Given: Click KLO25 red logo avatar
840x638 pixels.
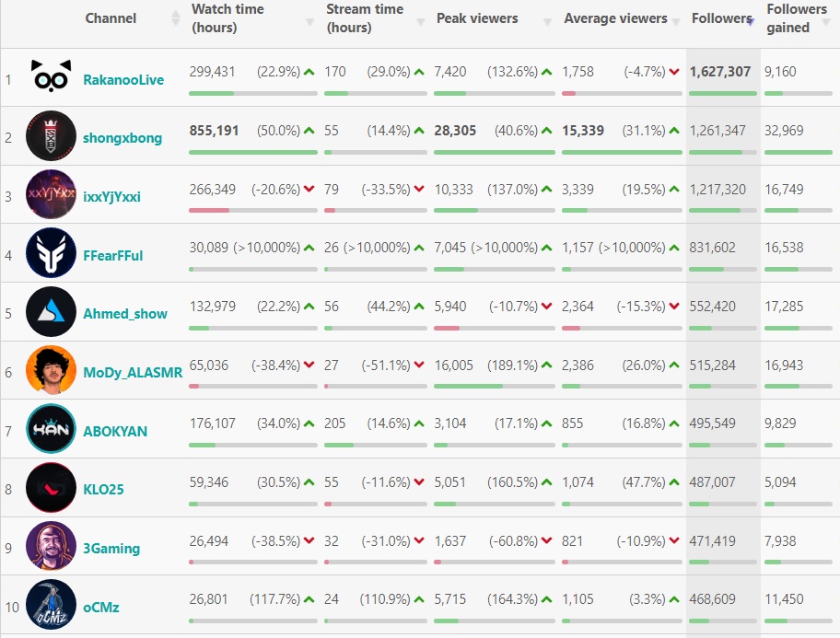Looking at the screenshot, I should (51, 489).
